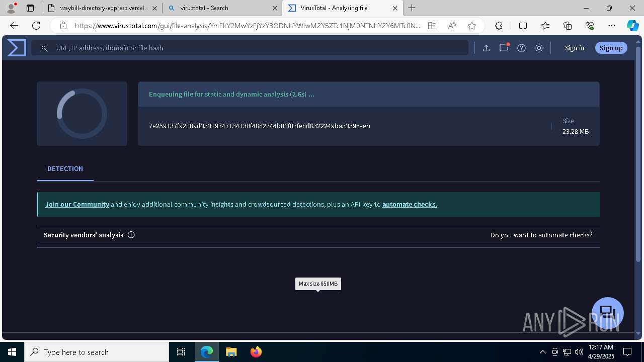Screen dimensions: 644x362
Task: Open Browser essentials heart icon
Action: point(590,26)
